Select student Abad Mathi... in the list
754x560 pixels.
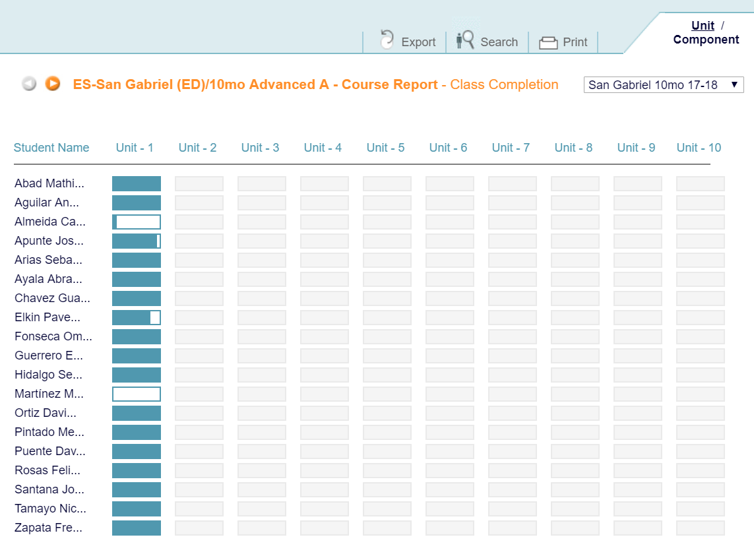tap(49, 183)
